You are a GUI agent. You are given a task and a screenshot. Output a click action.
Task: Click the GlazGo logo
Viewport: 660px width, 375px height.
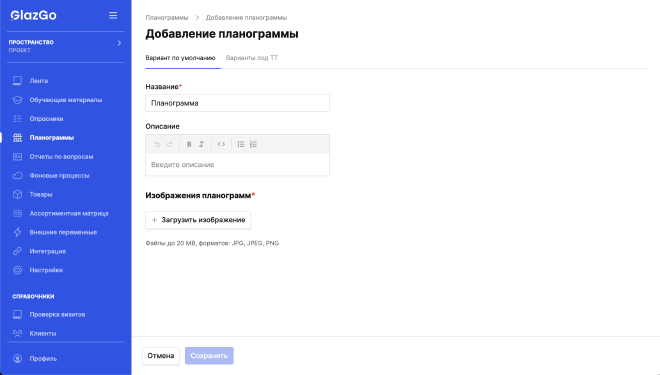pos(33,16)
